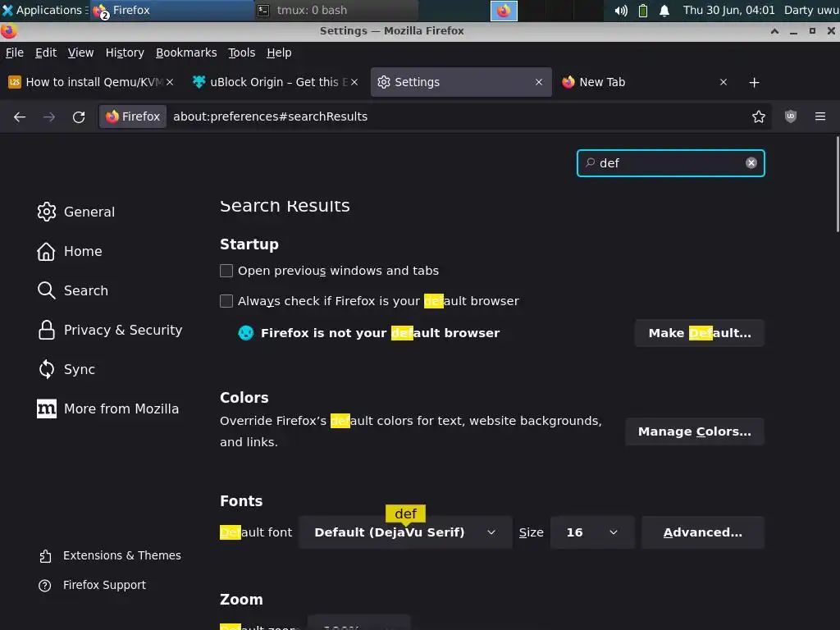
Task: Click the Firefox window icon in top panel
Action: pyautogui.click(x=504, y=11)
